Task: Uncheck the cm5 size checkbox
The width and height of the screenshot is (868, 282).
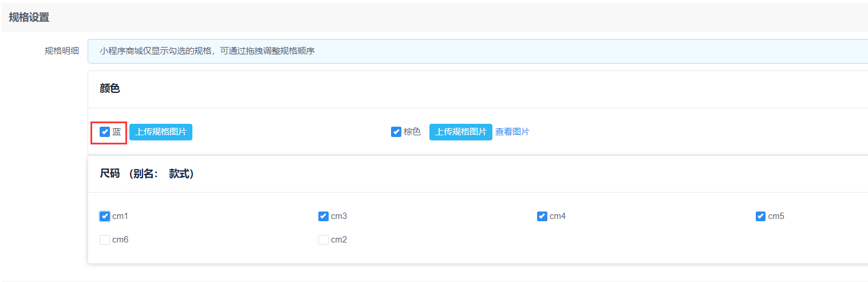Action: point(760,216)
